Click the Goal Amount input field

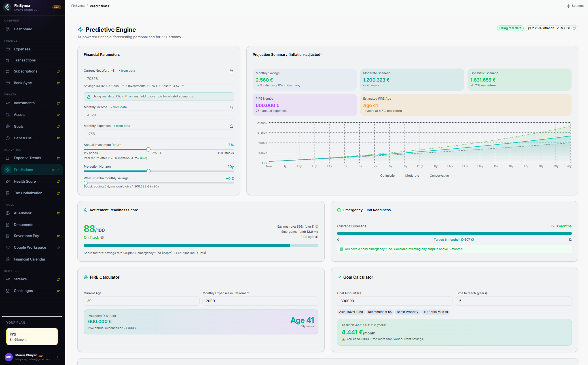coord(395,301)
